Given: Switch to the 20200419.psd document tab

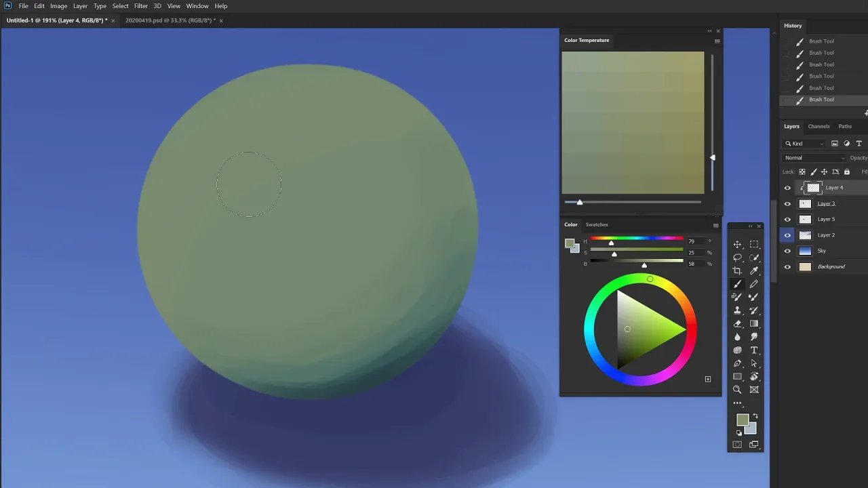Looking at the screenshot, I should point(170,20).
